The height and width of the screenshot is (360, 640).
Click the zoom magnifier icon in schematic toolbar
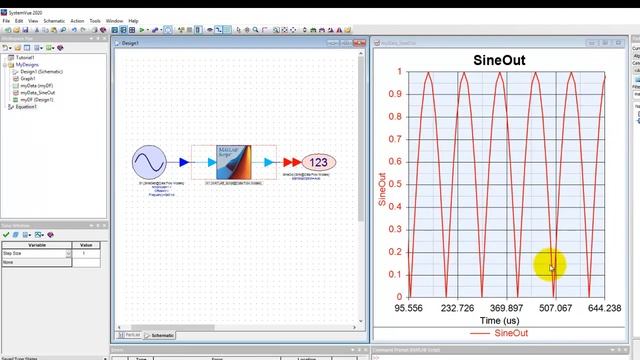256,30
